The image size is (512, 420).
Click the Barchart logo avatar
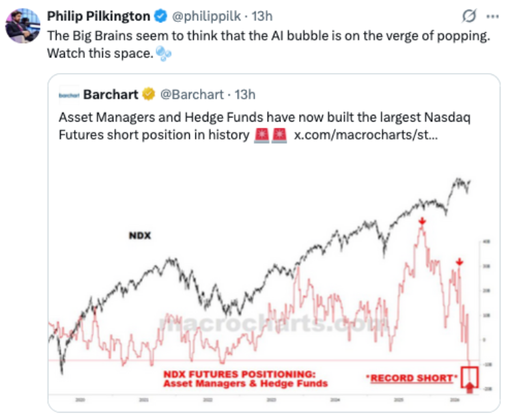[69, 95]
